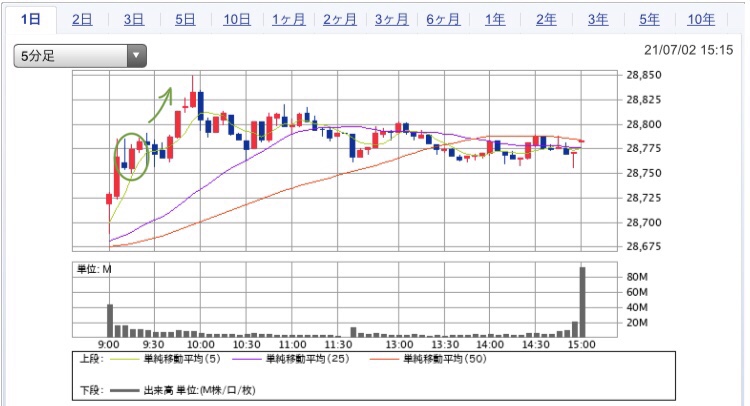
Task: Open the 2ヶ月 chart tab
Action: 340,19
